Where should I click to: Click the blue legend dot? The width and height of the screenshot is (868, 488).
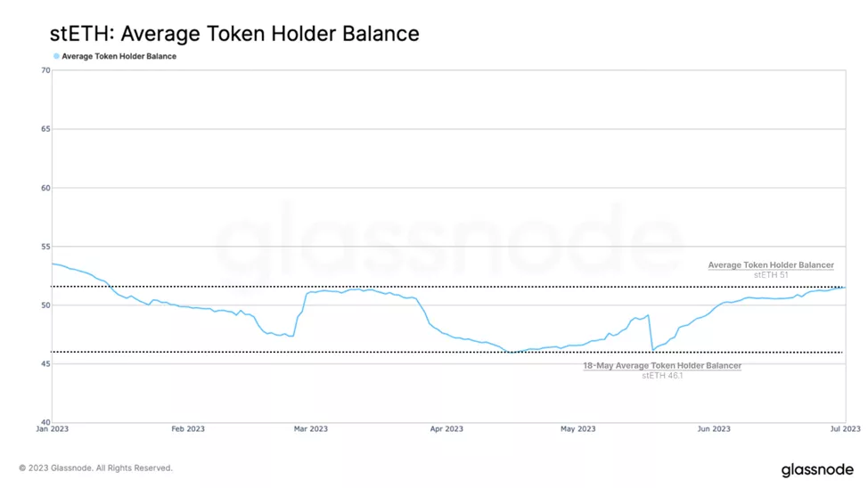click(x=56, y=56)
